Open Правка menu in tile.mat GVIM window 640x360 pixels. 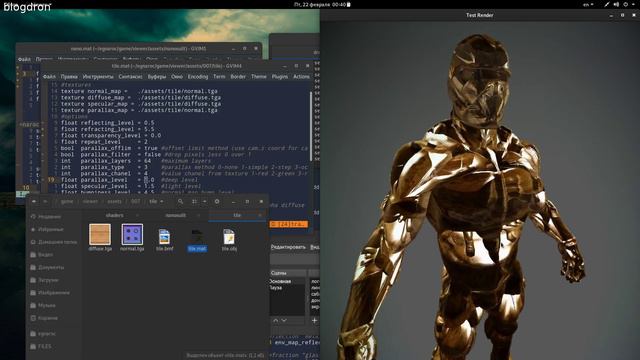tap(69, 77)
